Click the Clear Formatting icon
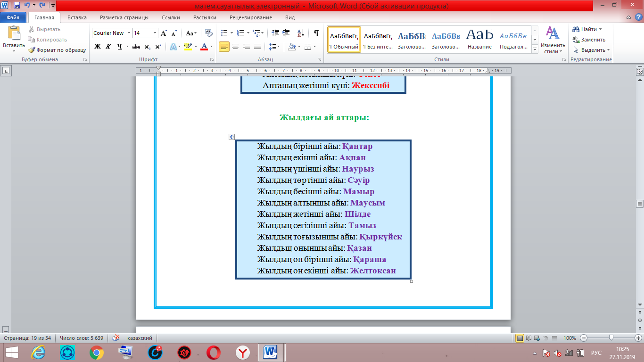Viewport: 644px width, 362px height. [209, 33]
